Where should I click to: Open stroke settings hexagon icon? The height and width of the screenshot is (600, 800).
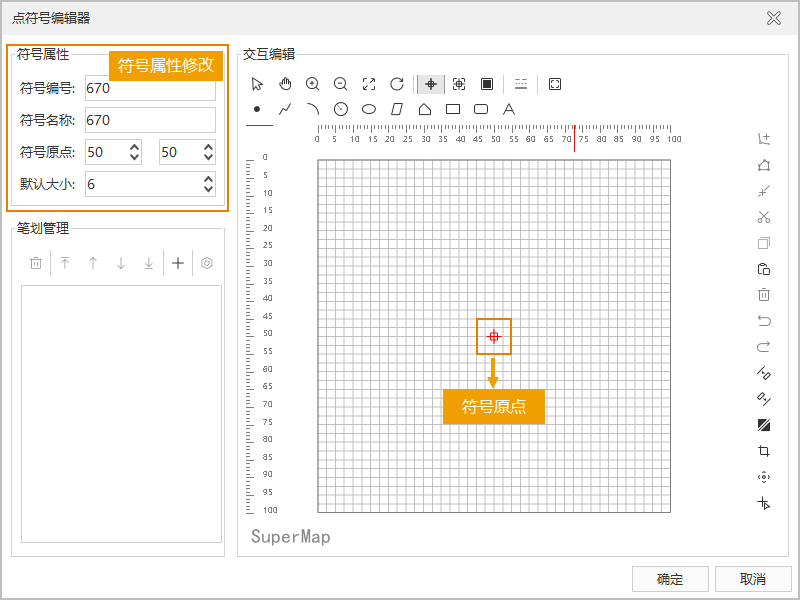pos(207,263)
